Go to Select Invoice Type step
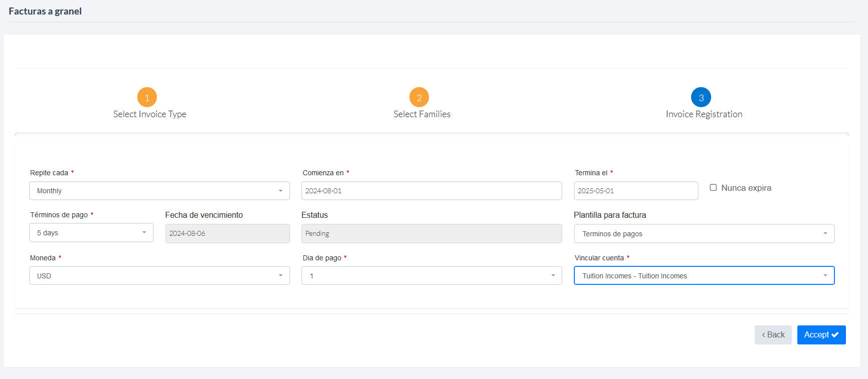868x379 pixels. coord(150,114)
